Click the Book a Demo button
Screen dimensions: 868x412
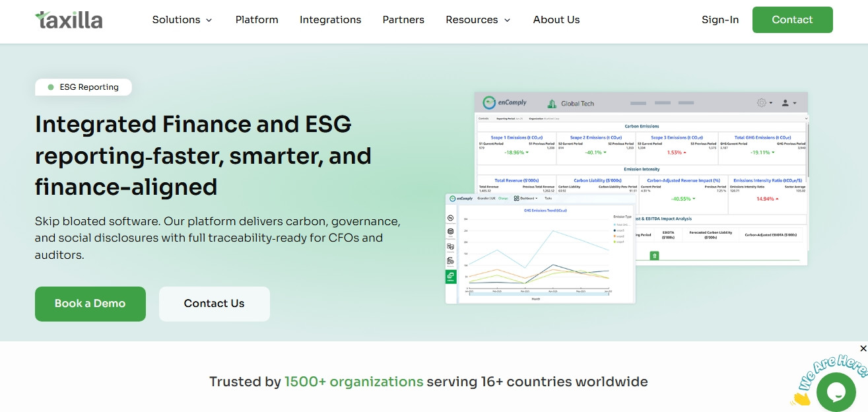point(90,304)
